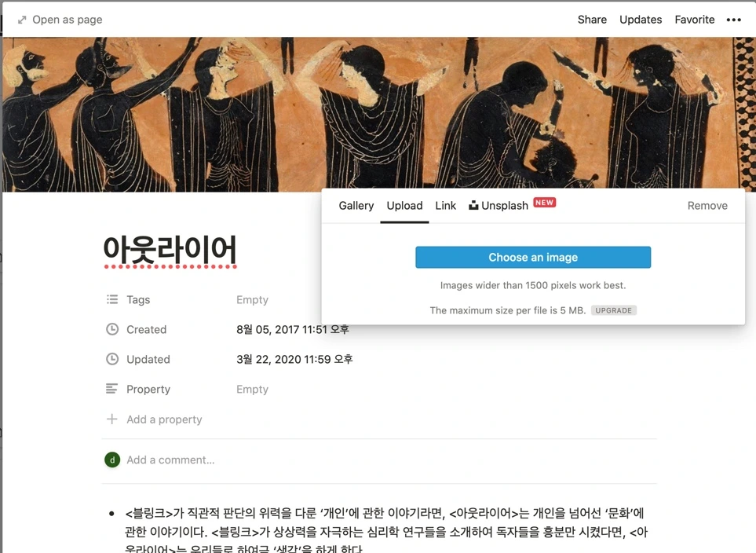Click the page title 아웃라이어
This screenshot has width=756, height=553.
pyautogui.click(x=170, y=250)
